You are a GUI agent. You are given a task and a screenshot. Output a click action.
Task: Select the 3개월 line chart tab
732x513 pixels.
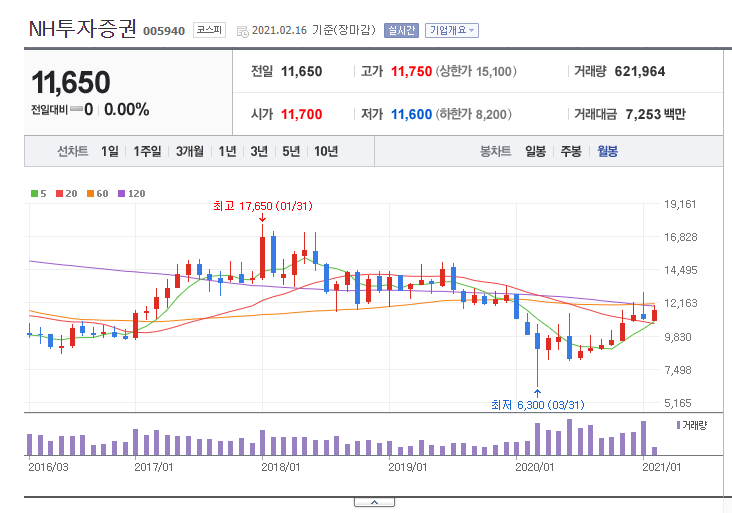[x=190, y=151]
